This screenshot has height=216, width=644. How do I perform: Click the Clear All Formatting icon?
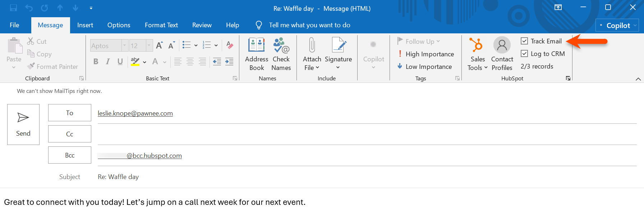click(230, 46)
